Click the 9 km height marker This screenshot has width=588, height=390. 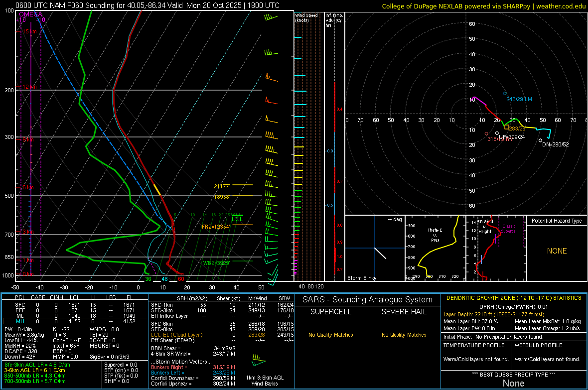[28, 139]
